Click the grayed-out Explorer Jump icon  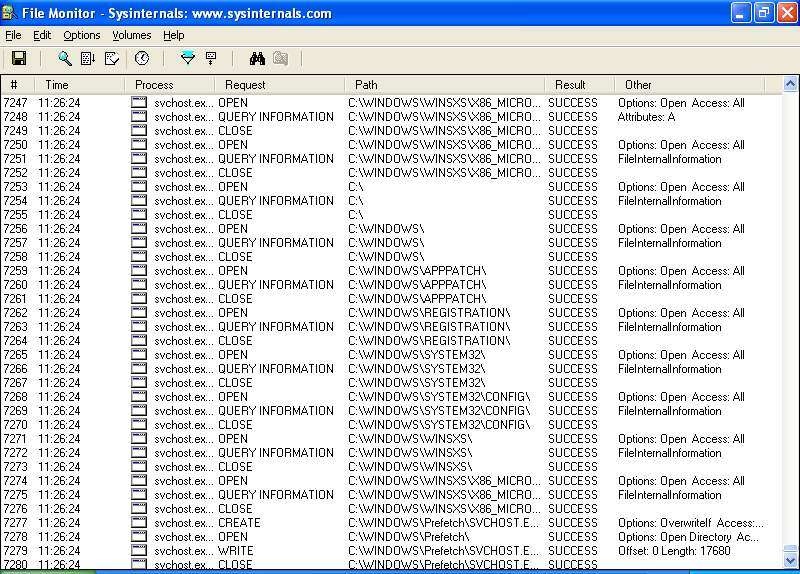(280, 59)
